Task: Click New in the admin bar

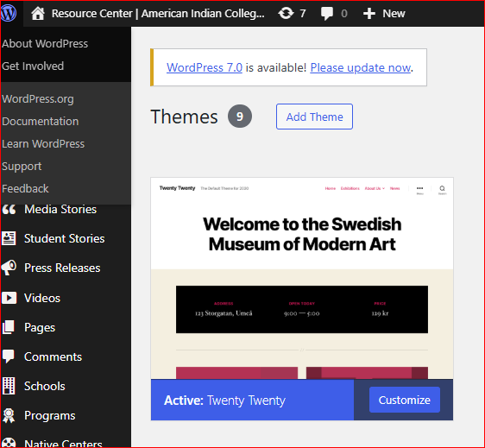Action: [x=394, y=14]
